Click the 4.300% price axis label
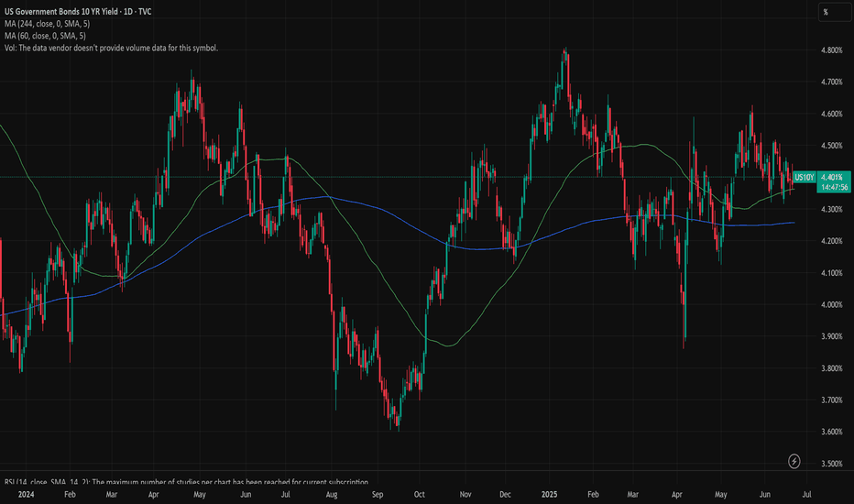The width and height of the screenshot is (854, 504). point(832,209)
